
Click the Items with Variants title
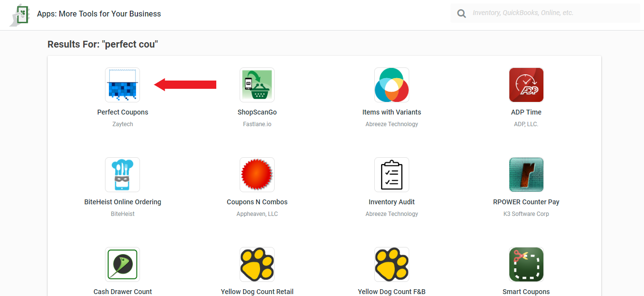click(392, 112)
